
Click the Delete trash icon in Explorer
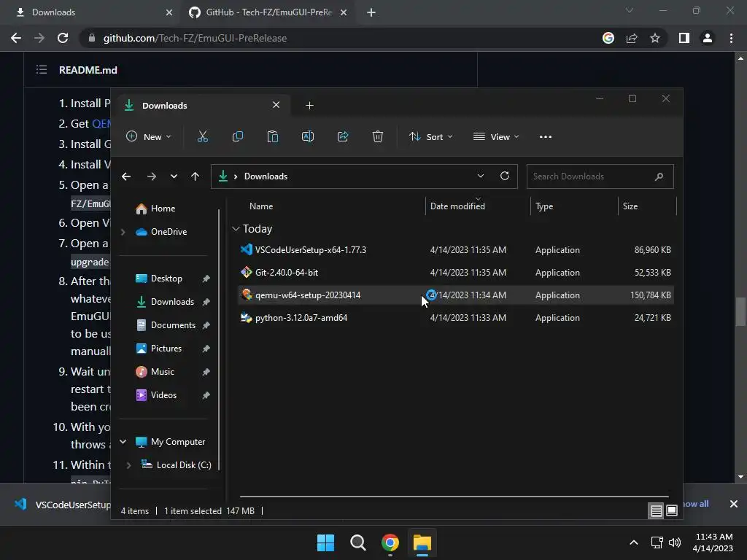coord(378,136)
